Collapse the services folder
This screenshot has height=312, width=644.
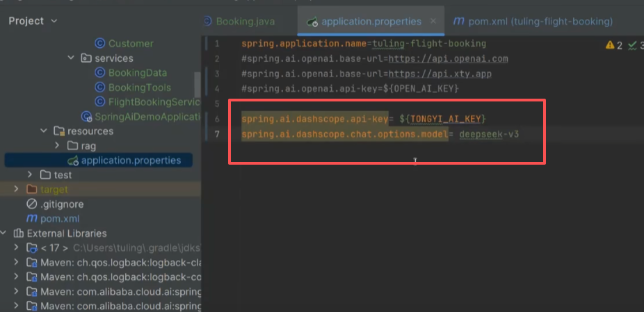pos(71,58)
